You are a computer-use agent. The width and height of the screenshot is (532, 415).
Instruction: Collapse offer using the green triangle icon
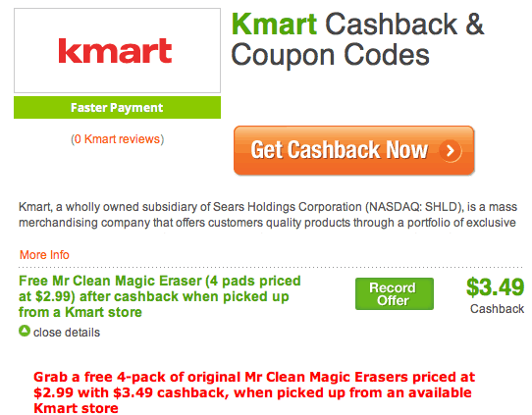point(25,331)
